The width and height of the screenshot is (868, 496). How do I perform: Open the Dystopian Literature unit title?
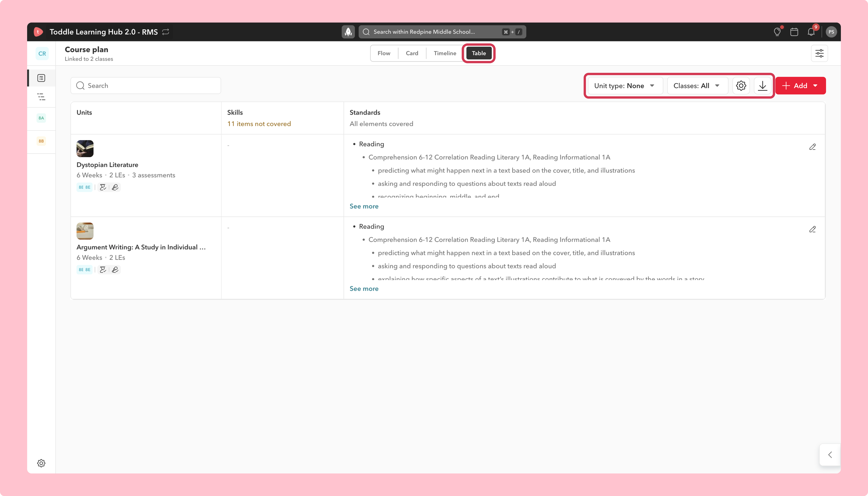(107, 165)
